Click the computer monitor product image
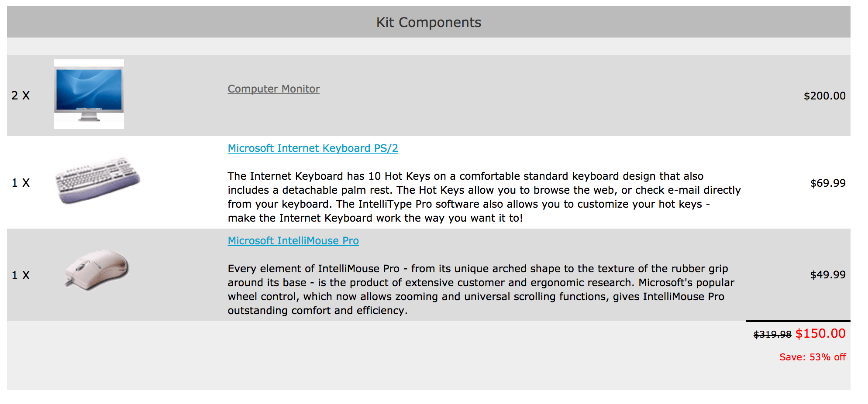Image resolution: width=868 pixels, height=404 pixels. [89, 94]
